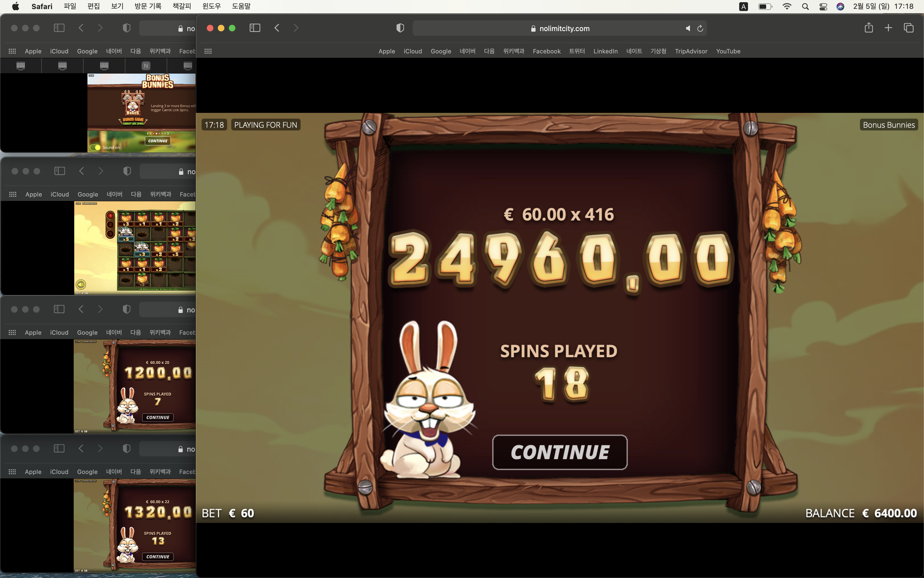924x578 pixels.
Task: Click the Bonus Bunnies game title label
Action: tap(889, 125)
